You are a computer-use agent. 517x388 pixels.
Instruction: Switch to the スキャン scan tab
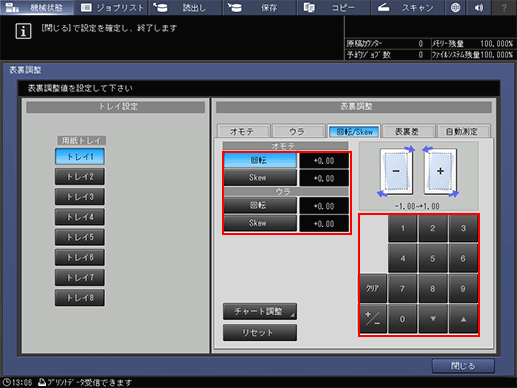[408, 7]
